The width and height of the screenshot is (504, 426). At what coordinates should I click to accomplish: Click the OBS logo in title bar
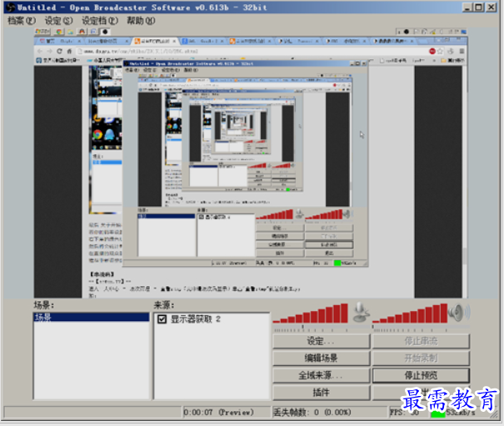(10, 8)
